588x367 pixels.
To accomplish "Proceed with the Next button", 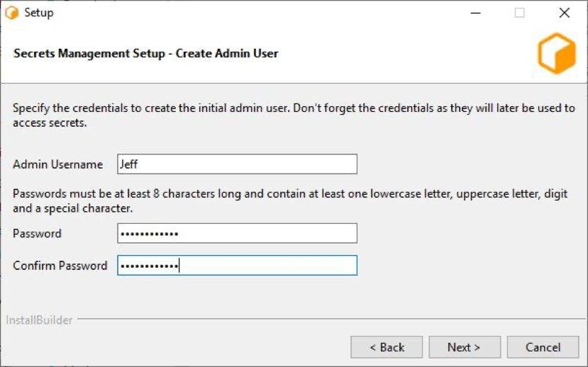I will point(465,347).
